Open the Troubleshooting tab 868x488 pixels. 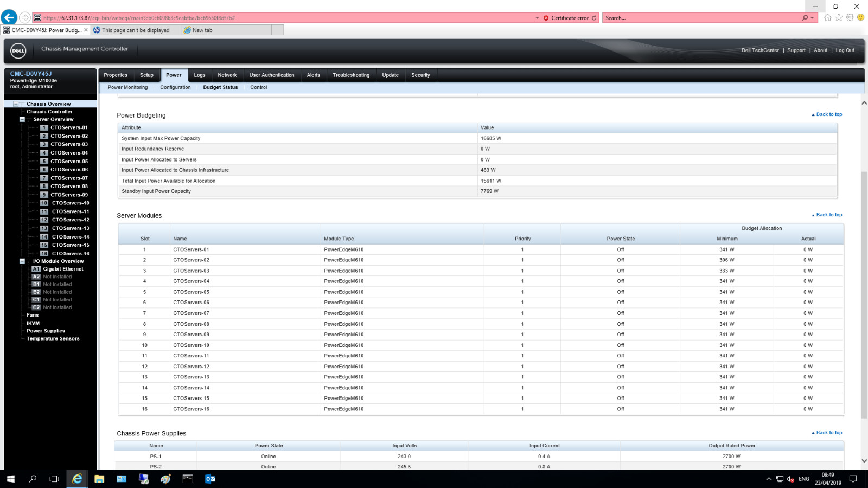tap(351, 75)
